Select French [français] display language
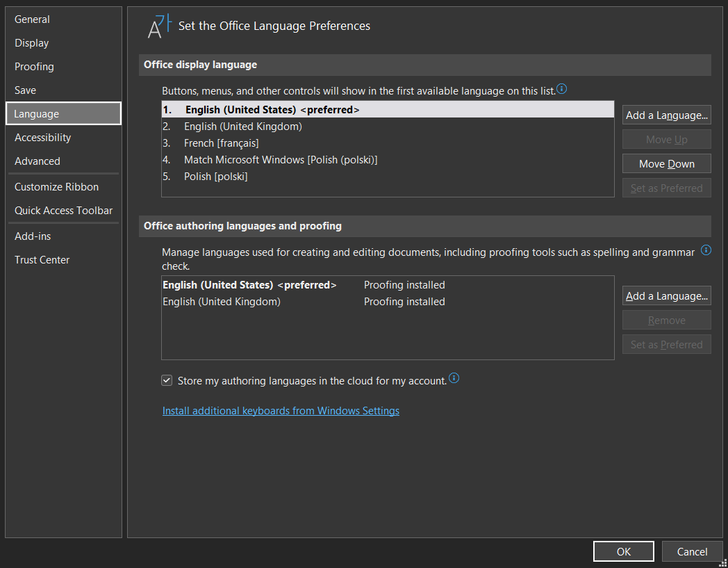The height and width of the screenshot is (568, 728). [388, 143]
